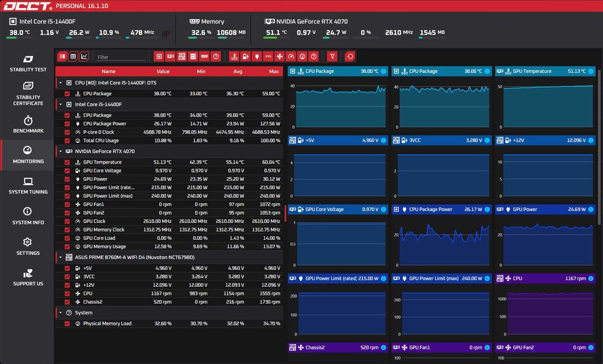This screenshot has height=364, width=603.
Task: Uncheck CPU Package Power checkbox
Action: click(68, 124)
